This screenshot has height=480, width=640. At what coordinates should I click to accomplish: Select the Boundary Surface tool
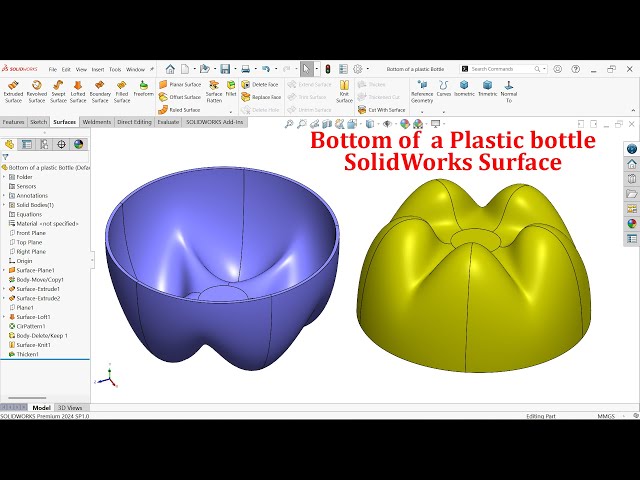100,91
